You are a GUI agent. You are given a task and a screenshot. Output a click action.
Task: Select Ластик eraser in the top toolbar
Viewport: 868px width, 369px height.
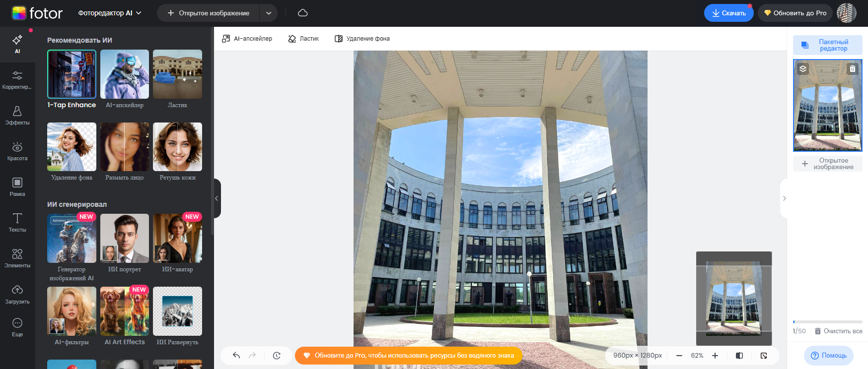click(x=303, y=39)
